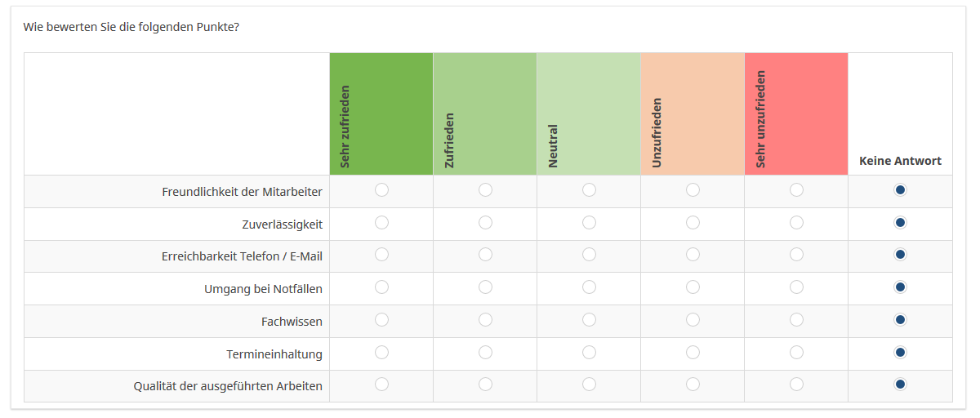Click the Termineinhaltung row label

[274, 354]
